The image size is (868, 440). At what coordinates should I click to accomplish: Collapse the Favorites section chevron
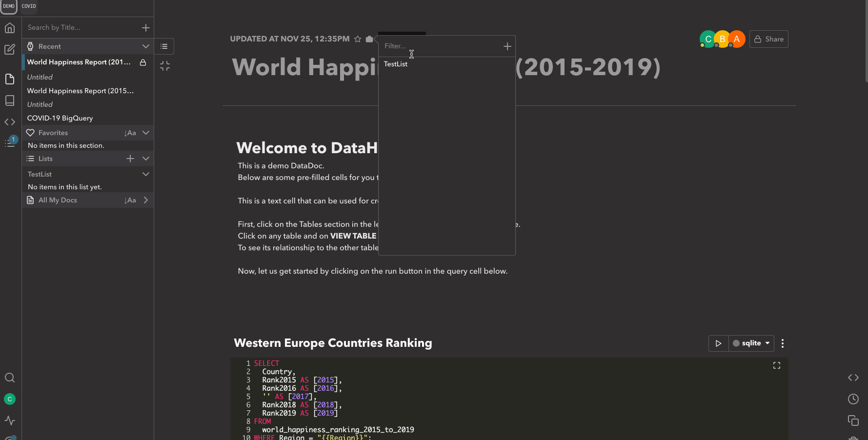(x=145, y=133)
